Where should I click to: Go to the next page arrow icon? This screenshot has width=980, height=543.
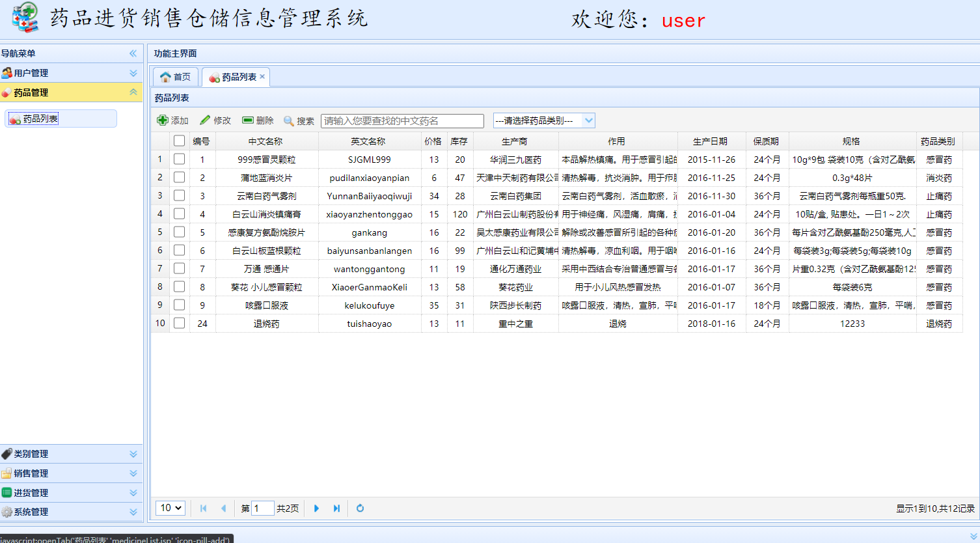pyautogui.click(x=316, y=508)
